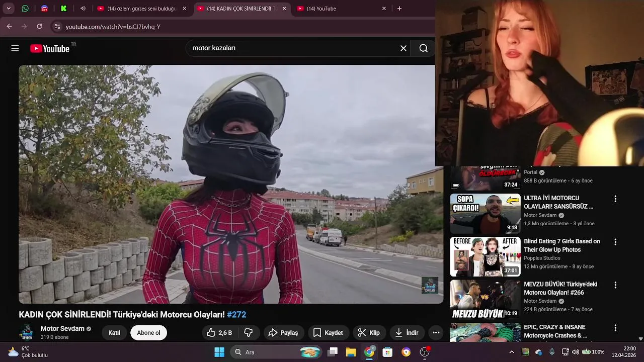Open Chrome from taskbar

[369, 352]
